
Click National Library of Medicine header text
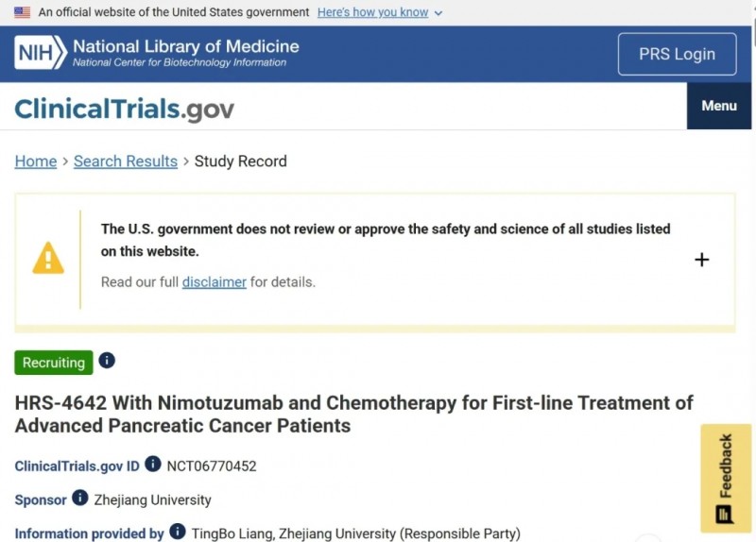coord(185,46)
